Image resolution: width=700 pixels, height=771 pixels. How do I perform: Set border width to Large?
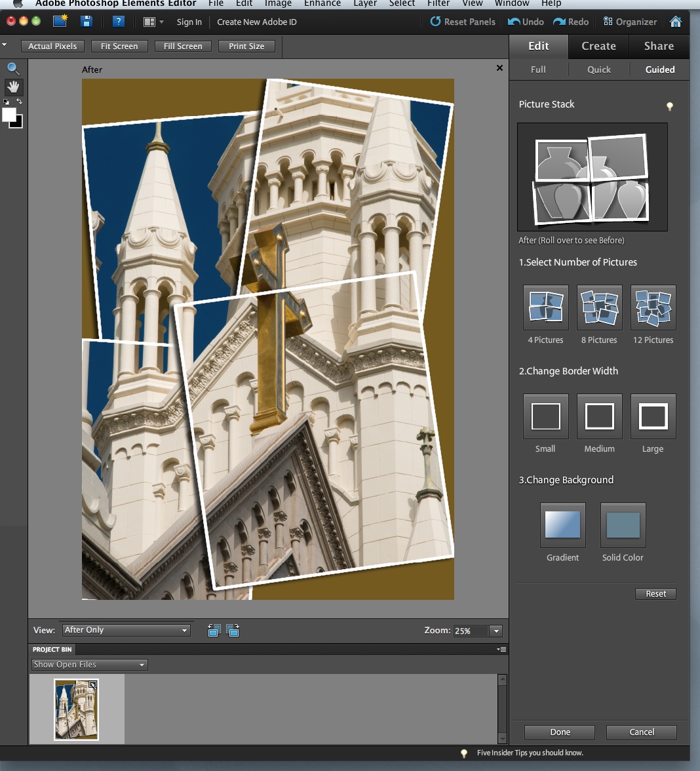[x=653, y=416]
